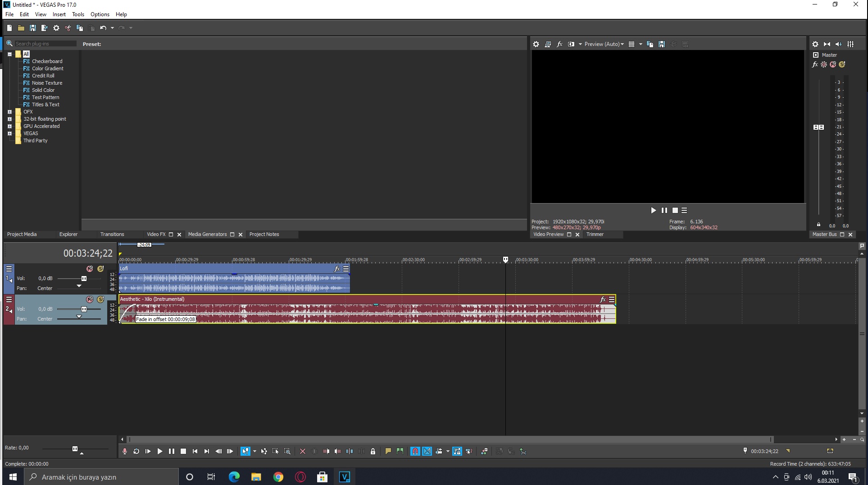Open Lofi event FX button
Viewport: 868px width, 485px height.
tap(337, 269)
